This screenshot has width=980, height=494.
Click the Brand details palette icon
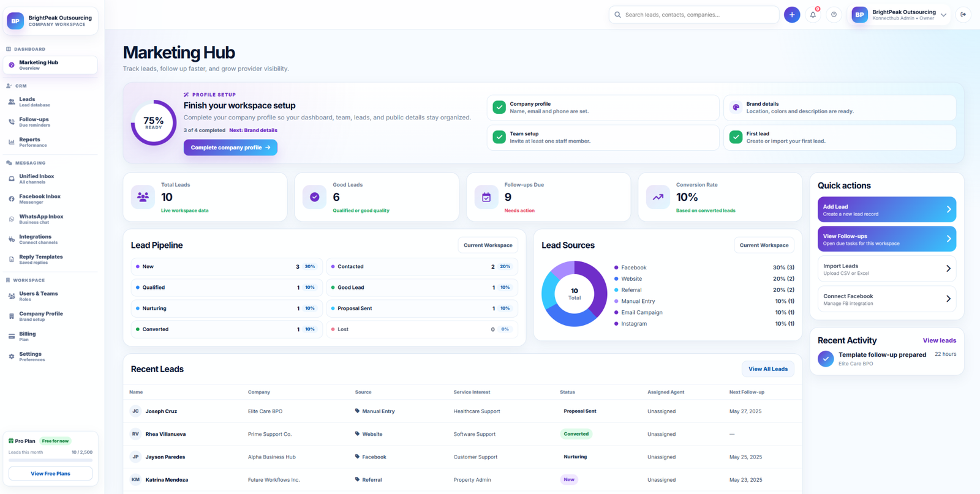tap(736, 107)
